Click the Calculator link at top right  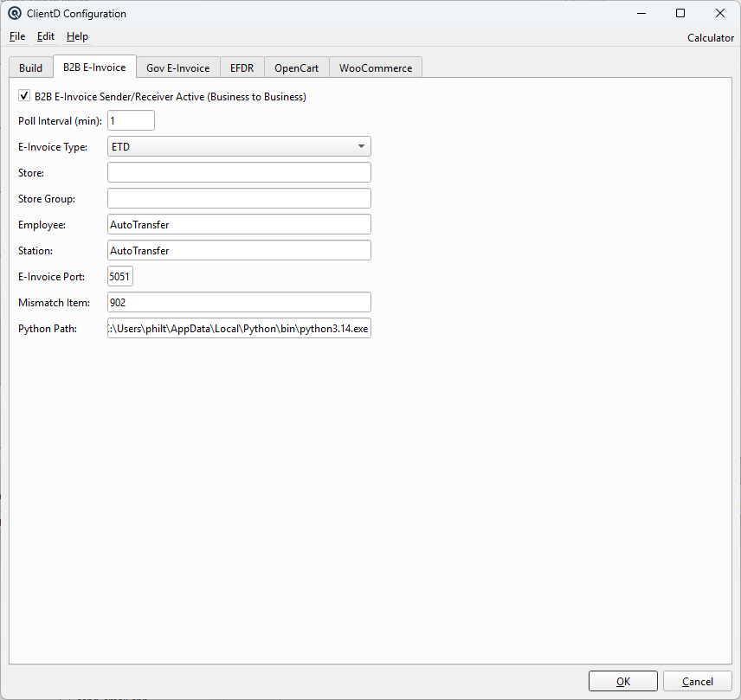coord(711,38)
